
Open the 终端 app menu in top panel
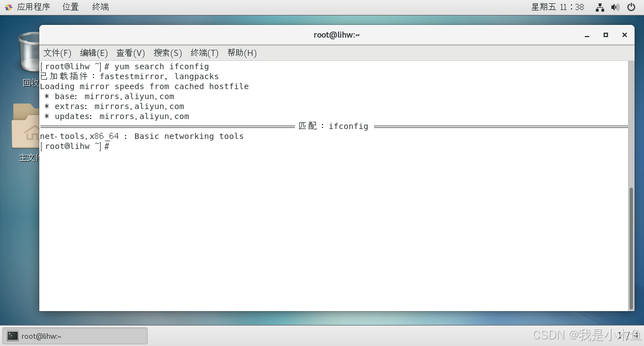click(100, 7)
